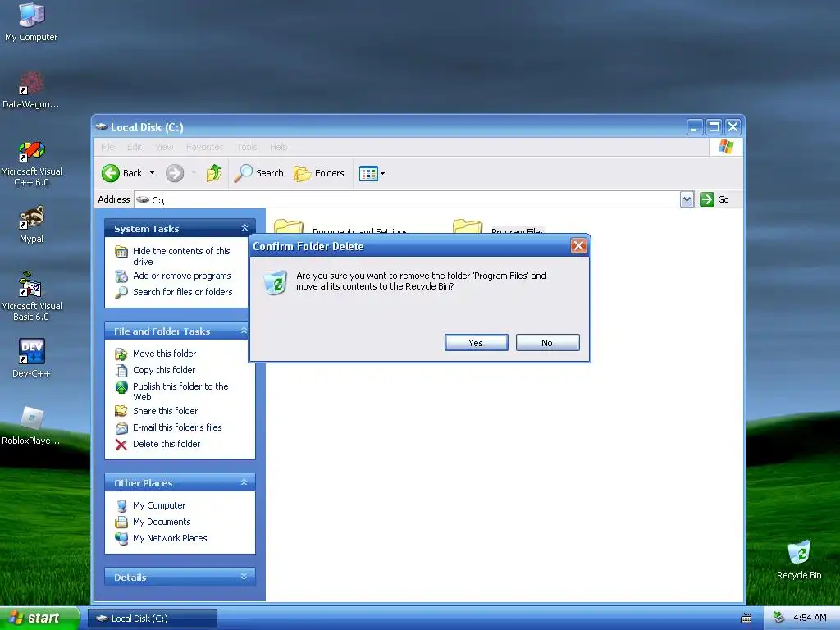Viewport: 840px width, 630px height.
Task: Collapse the System Tasks panel
Action: click(x=244, y=228)
